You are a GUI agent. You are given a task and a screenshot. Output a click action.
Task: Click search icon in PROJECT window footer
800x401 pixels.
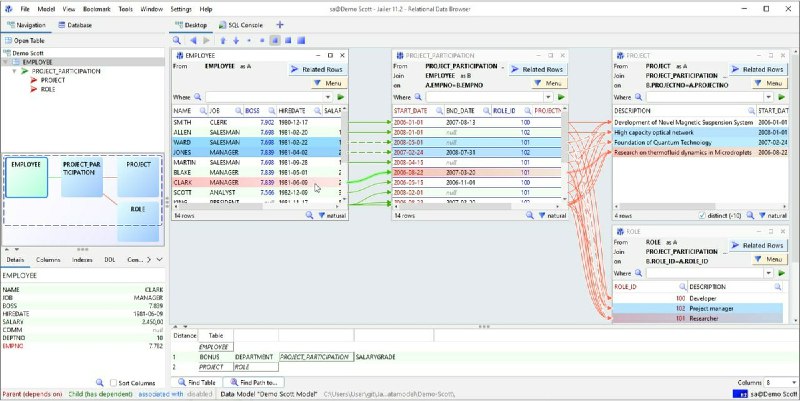pos(750,216)
